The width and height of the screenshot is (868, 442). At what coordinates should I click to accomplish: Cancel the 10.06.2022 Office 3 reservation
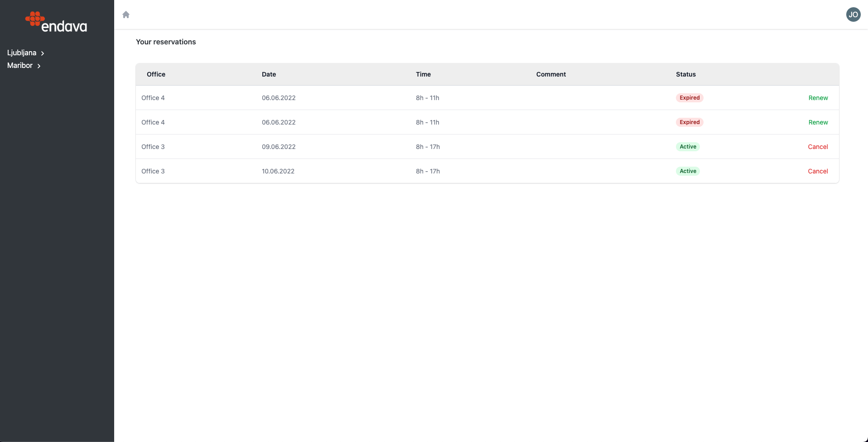(818, 171)
